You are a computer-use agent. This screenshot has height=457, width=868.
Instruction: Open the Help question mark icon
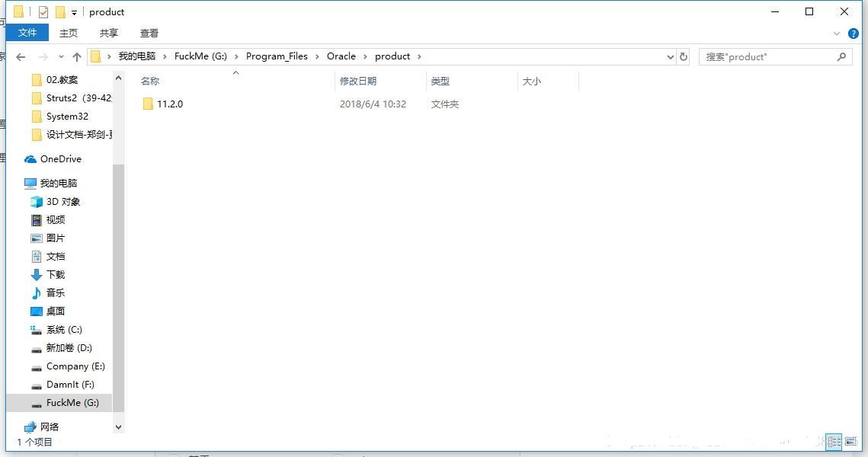point(854,34)
